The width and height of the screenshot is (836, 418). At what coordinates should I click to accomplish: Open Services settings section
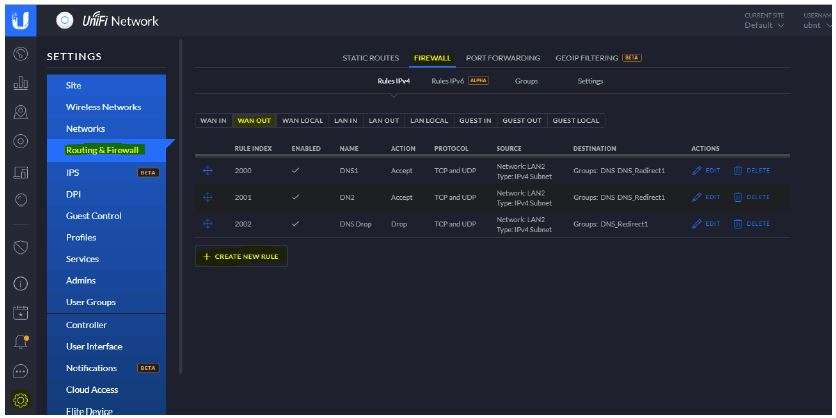tap(107, 259)
